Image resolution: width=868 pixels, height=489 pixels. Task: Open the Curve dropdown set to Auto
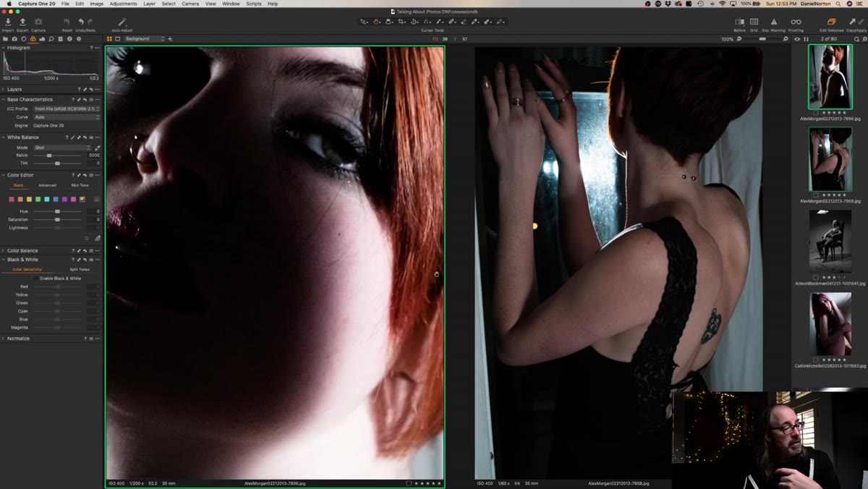pyautogui.click(x=67, y=116)
